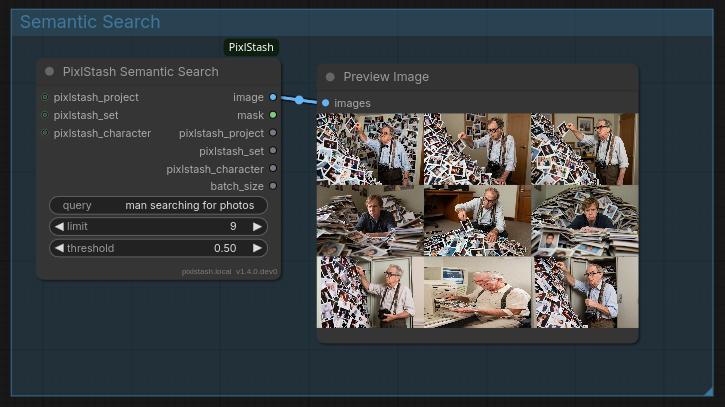Collapse the PixlStash Semantic Search node dot
Viewport: 725px width, 407px height.
pyautogui.click(x=49, y=71)
